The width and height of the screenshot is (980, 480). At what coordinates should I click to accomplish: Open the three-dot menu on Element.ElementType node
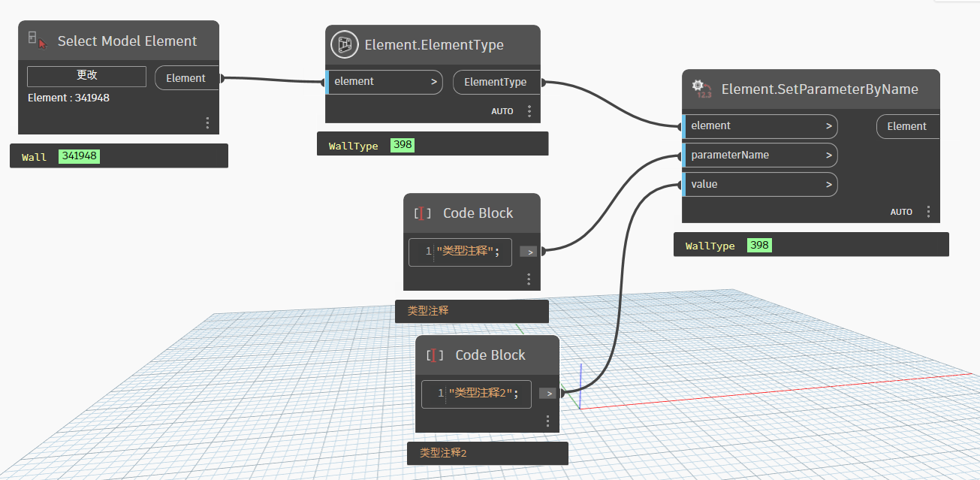click(529, 111)
